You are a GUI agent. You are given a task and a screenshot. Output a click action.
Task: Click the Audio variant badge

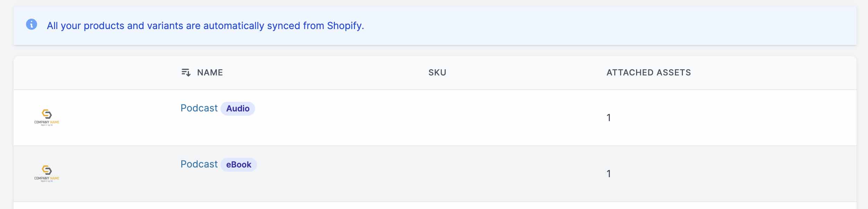238,109
